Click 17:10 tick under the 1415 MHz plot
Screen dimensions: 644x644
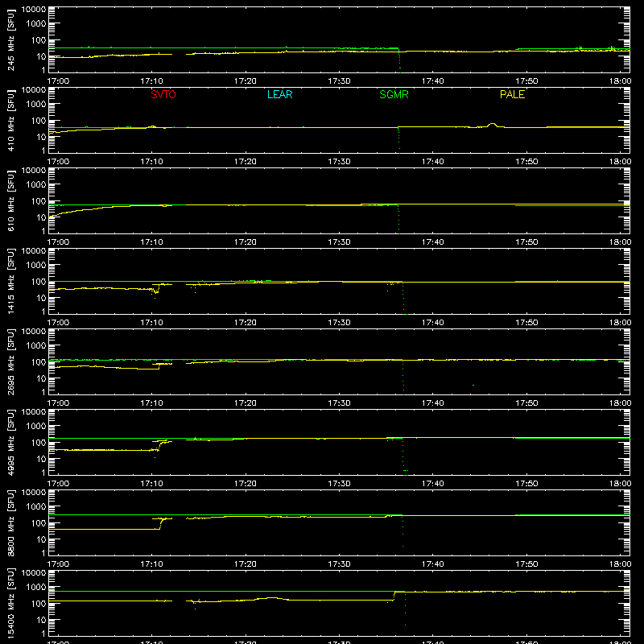(151, 323)
